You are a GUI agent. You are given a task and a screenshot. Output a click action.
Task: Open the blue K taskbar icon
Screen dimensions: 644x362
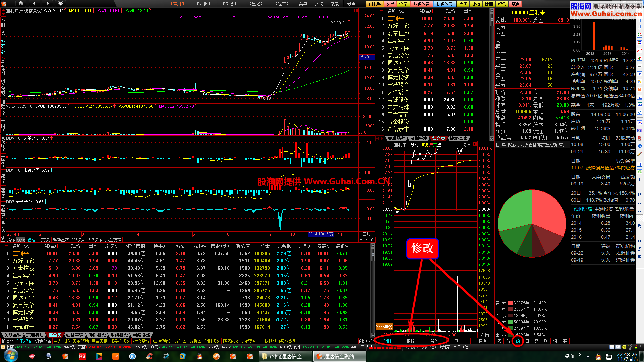tap(132, 356)
